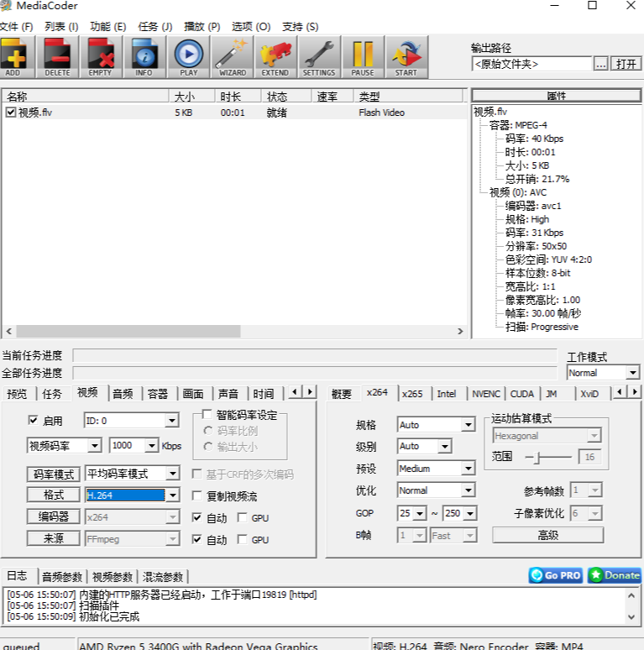Open the 1000 Kbps bitrate dropdown
The width and height of the screenshot is (644, 650).
click(152, 446)
